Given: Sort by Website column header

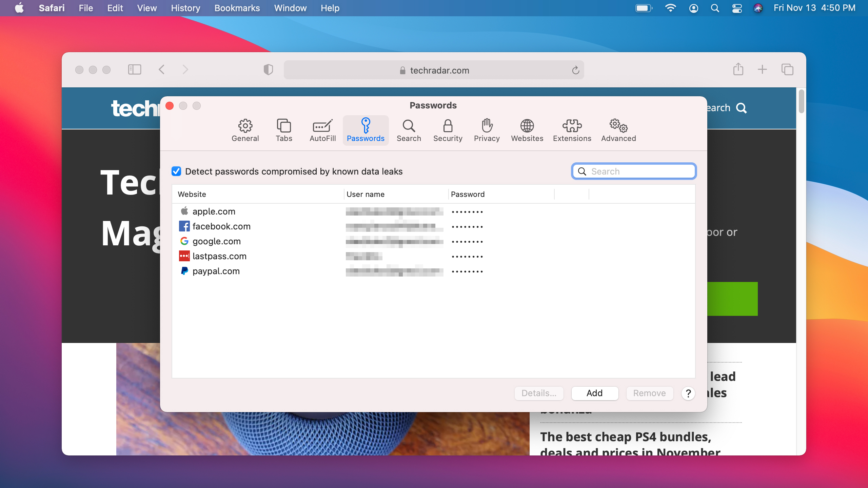Looking at the screenshot, I should point(258,194).
